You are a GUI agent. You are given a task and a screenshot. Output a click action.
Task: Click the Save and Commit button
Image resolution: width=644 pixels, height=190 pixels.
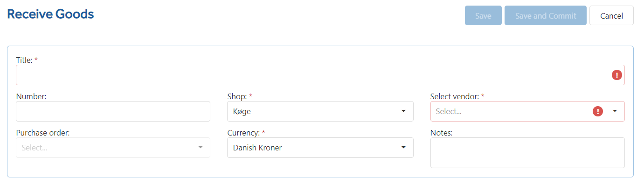point(546,15)
